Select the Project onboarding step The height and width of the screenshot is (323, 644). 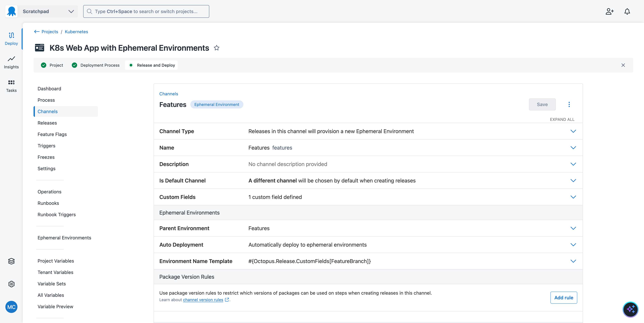coord(52,65)
